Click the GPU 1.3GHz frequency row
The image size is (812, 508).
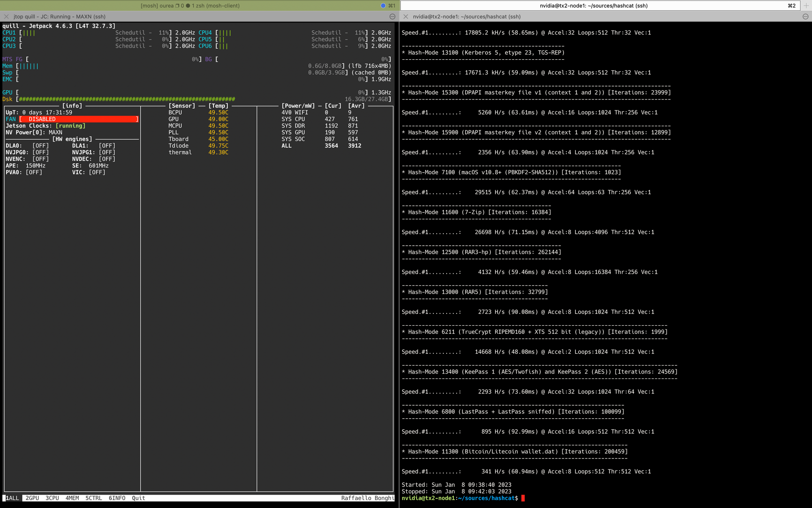point(197,93)
